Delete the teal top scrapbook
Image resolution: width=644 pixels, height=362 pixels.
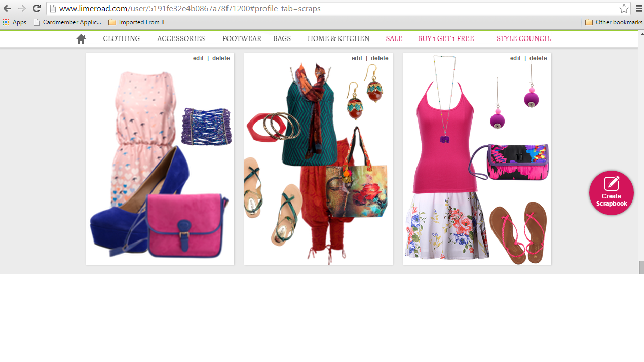click(379, 58)
